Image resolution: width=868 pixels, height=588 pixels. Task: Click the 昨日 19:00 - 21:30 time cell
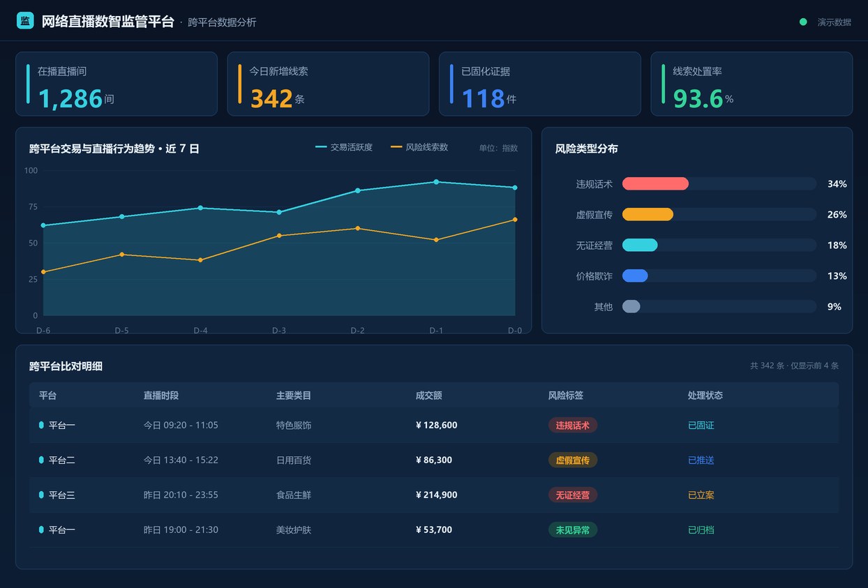[181, 530]
